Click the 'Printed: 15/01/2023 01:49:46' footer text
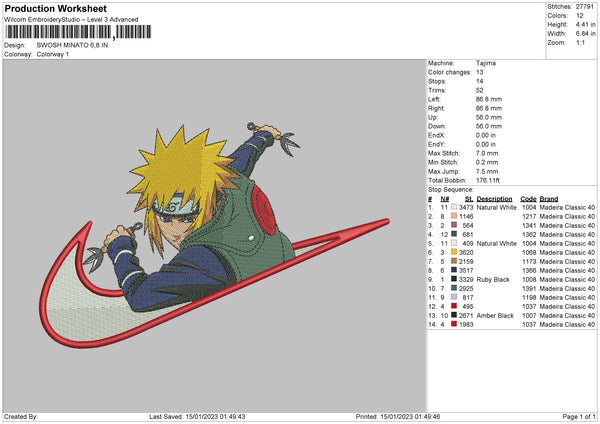The image size is (600, 424). (398, 417)
